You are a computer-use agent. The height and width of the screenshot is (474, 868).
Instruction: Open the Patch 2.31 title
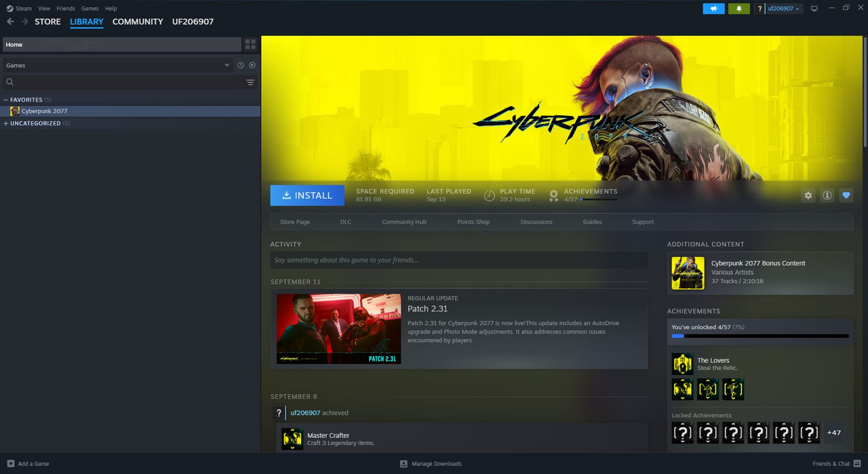tap(427, 309)
